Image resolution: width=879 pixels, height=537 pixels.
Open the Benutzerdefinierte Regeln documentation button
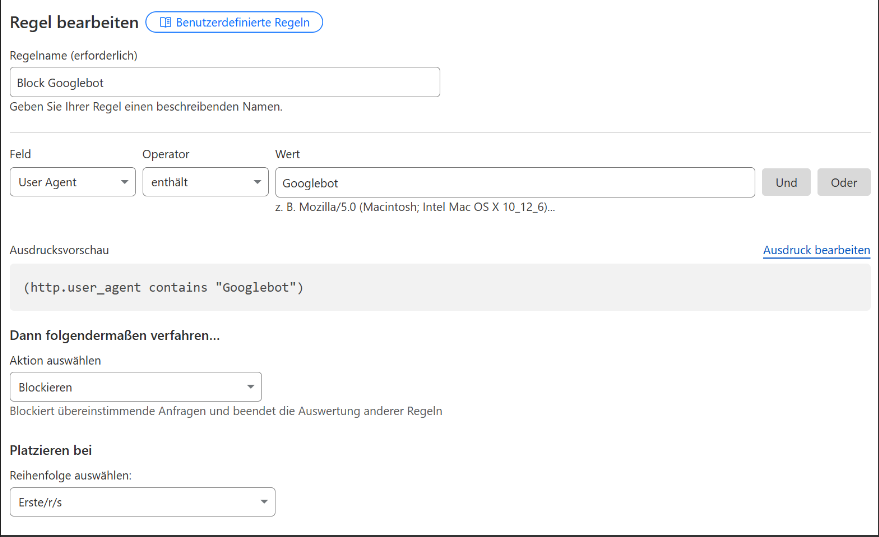pyautogui.click(x=234, y=22)
